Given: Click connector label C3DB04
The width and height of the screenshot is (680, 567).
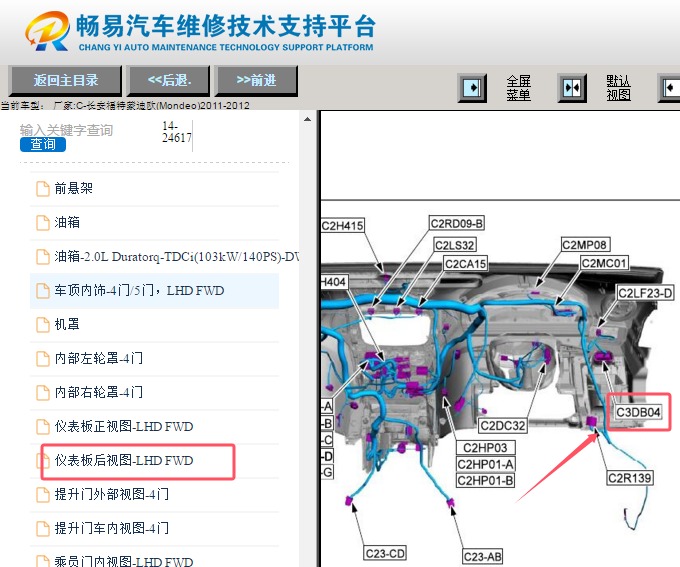Looking at the screenshot, I should click(638, 412).
